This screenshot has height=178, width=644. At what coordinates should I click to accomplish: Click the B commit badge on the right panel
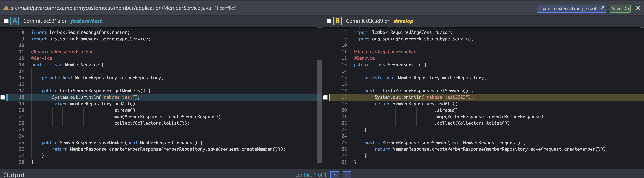337,21
